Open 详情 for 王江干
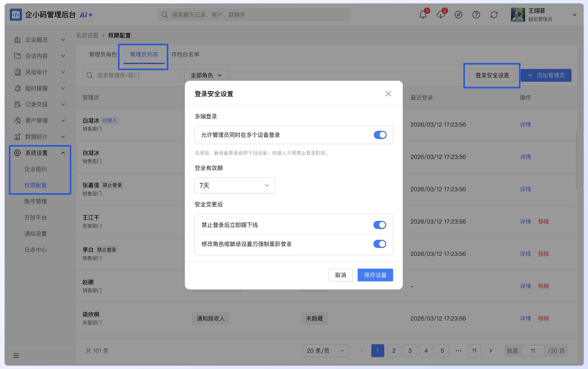Image resolution: width=588 pixels, height=369 pixels. pyautogui.click(x=526, y=221)
